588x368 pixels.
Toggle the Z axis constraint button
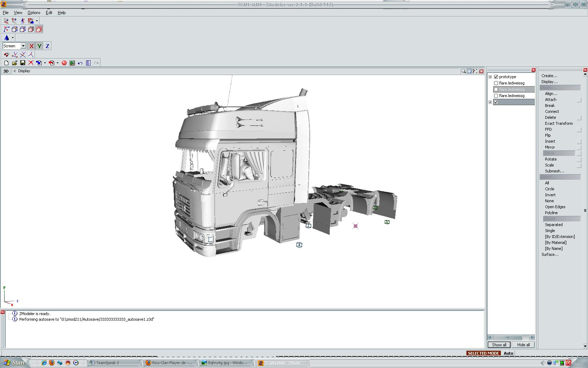(x=47, y=46)
